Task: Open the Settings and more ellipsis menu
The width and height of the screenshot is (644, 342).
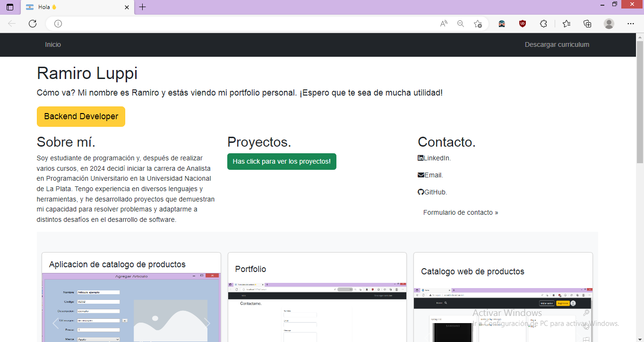Action: (x=631, y=24)
